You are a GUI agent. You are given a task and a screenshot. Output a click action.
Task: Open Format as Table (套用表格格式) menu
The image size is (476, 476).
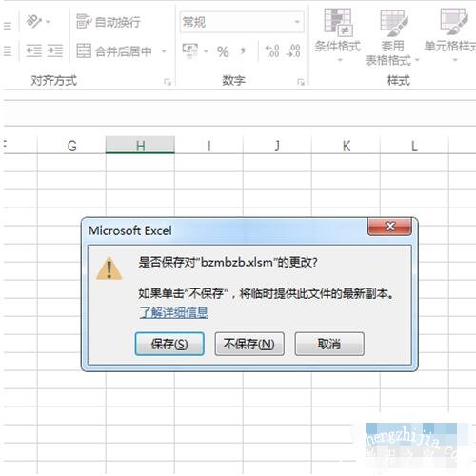point(392,37)
